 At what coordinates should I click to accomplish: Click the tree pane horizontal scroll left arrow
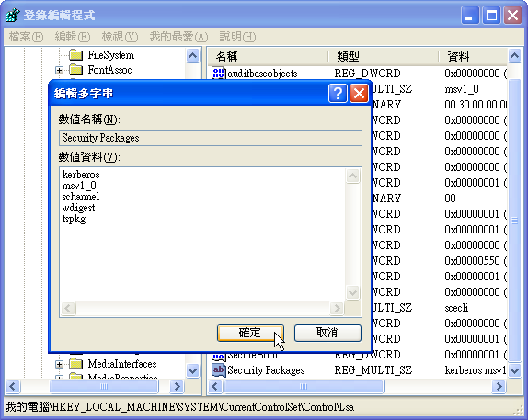13,386
